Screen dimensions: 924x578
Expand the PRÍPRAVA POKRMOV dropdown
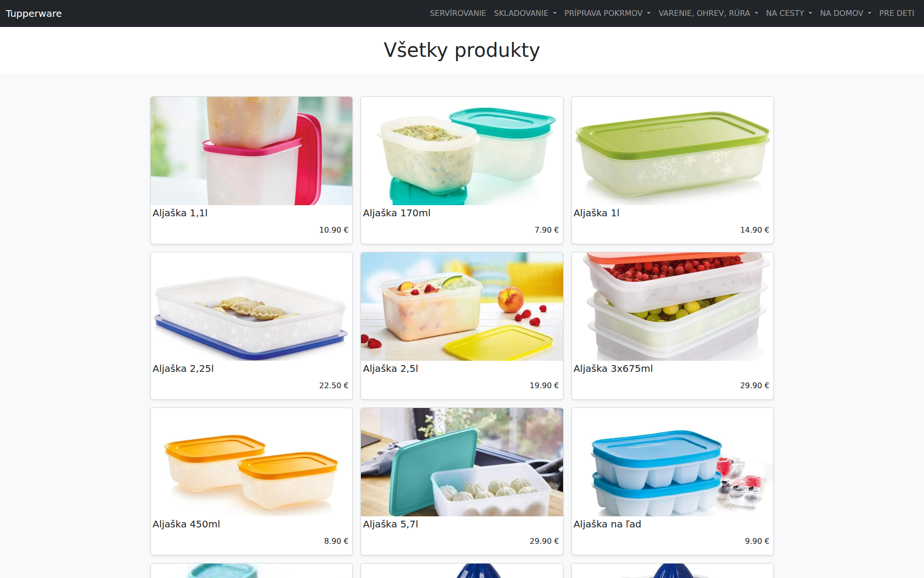pos(607,13)
